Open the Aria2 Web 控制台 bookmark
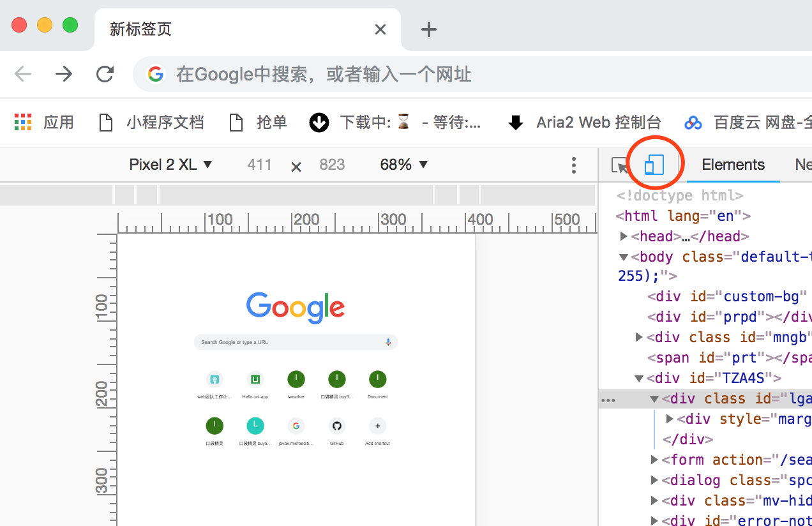Screen dimensions: 812x526 [585, 122]
